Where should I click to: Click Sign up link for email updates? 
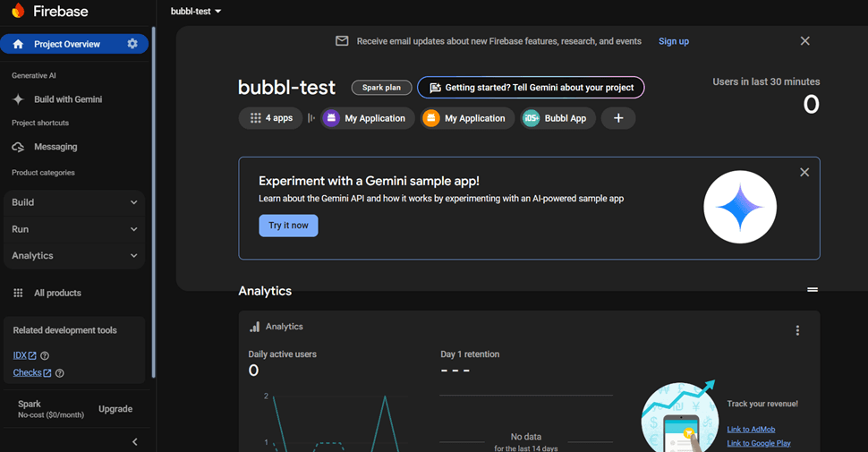click(x=674, y=41)
